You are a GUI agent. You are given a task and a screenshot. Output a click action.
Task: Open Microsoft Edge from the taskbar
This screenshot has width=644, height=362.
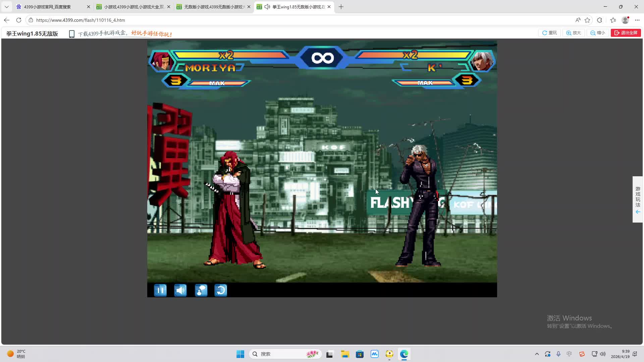click(404, 354)
